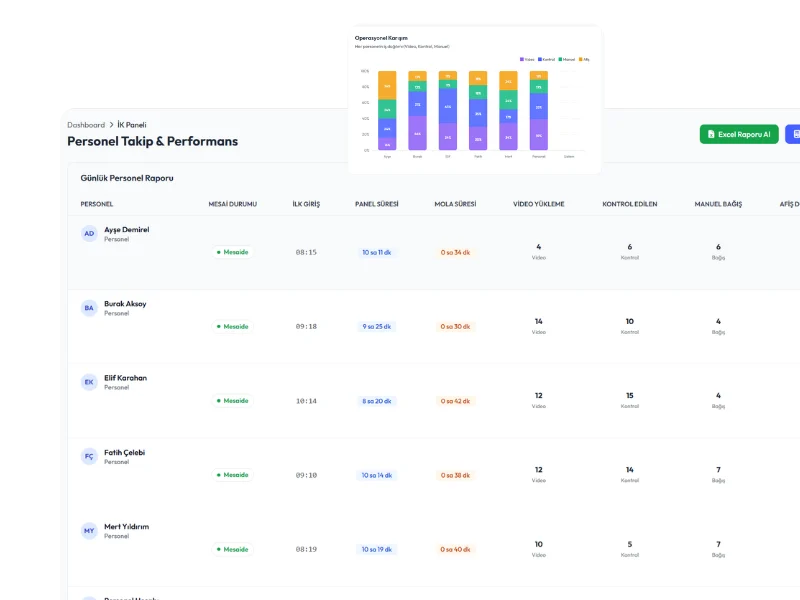Toggle the green Manuel legend swatch
This screenshot has height=600, width=800.
tap(560, 60)
